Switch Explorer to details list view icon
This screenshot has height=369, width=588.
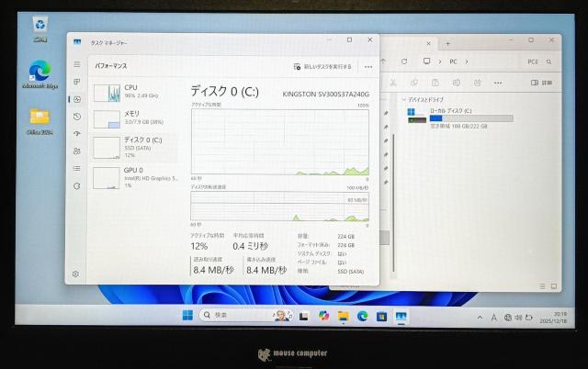(542, 286)
